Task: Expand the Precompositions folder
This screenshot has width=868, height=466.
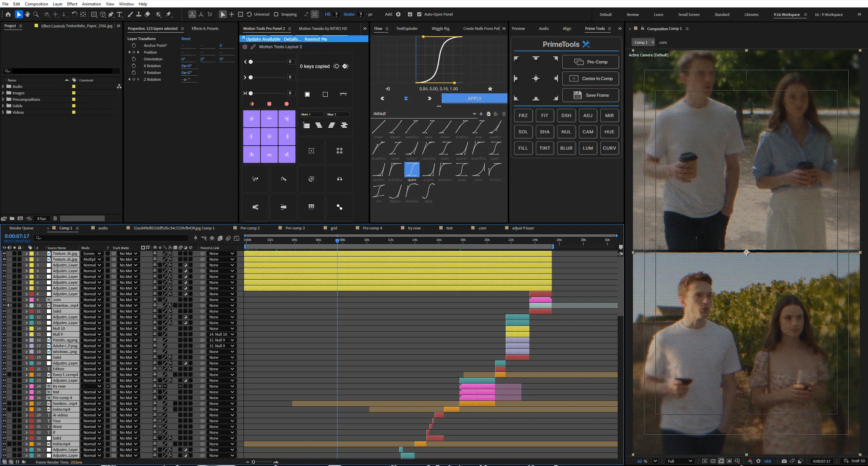Action: point(3,99)
